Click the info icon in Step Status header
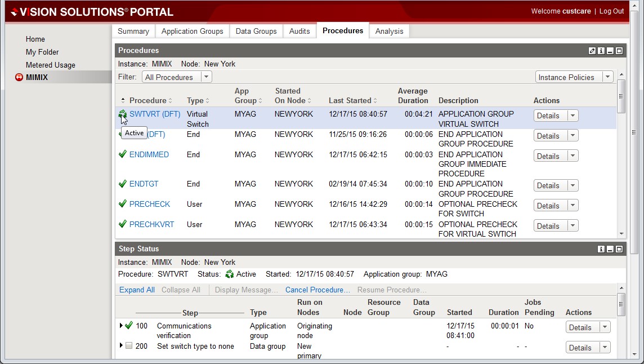 [601, 249]
